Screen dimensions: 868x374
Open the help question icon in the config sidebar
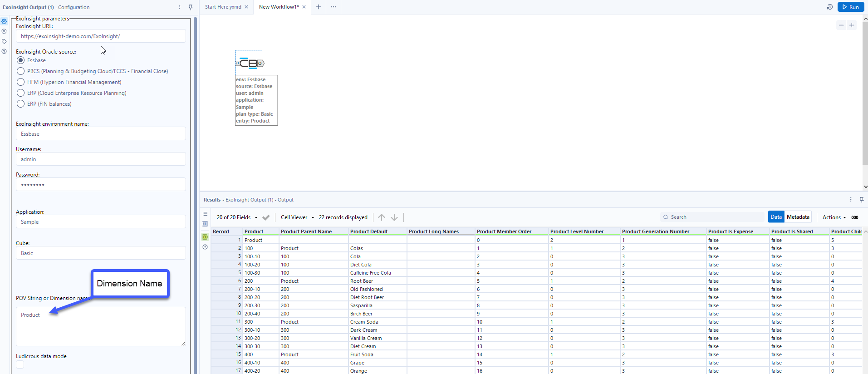point(4,51)
